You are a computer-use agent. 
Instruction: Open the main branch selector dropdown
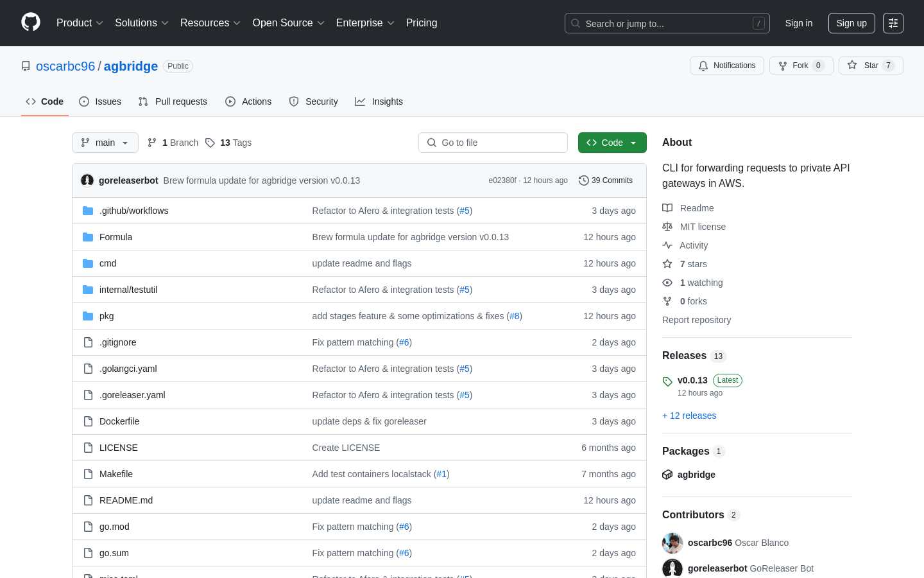pyautogui.click(x=105, y=143)
